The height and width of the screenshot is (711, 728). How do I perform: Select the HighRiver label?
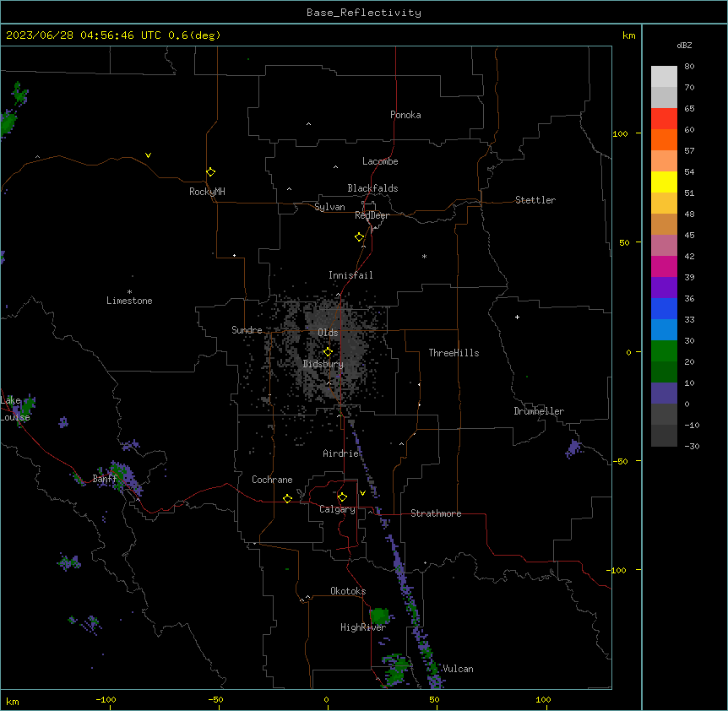click(363, 627)
